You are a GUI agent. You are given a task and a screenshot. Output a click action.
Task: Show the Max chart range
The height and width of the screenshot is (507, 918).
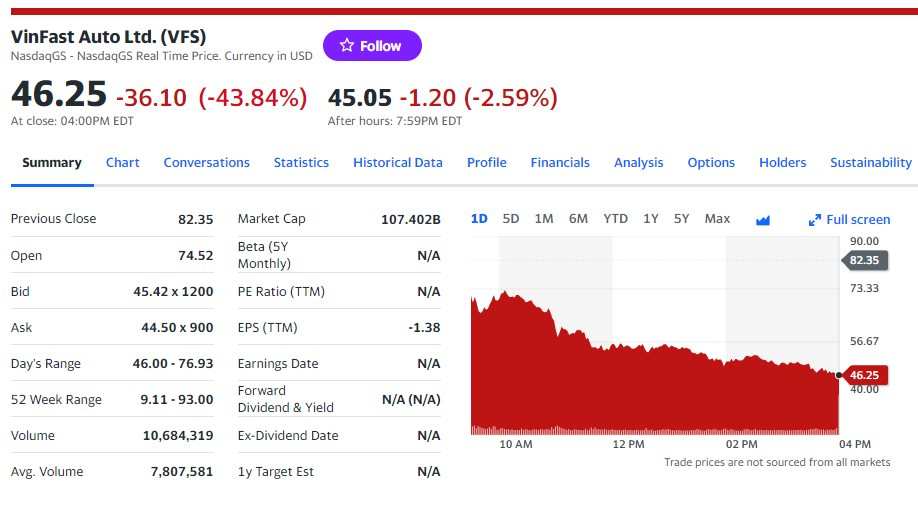coord(717,219)
